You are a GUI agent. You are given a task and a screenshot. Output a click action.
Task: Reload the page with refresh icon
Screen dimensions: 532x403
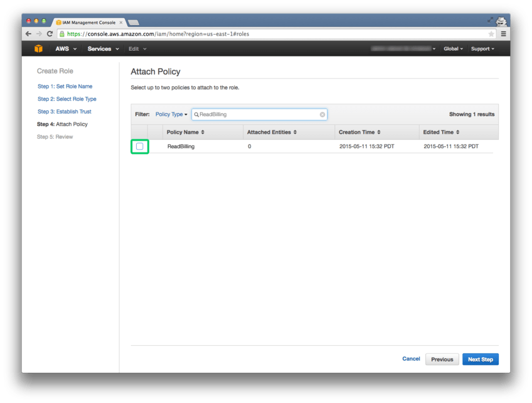(50, 34)
